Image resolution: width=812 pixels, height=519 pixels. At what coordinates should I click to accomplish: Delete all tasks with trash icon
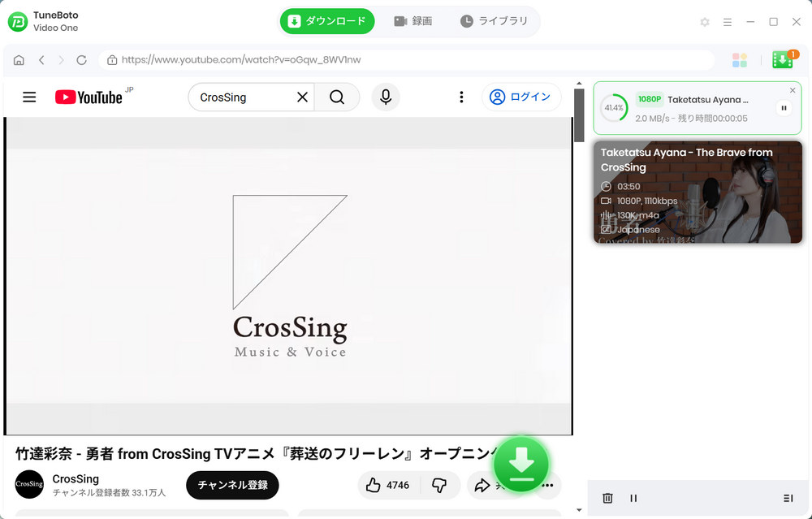click(x=607, y=498)
